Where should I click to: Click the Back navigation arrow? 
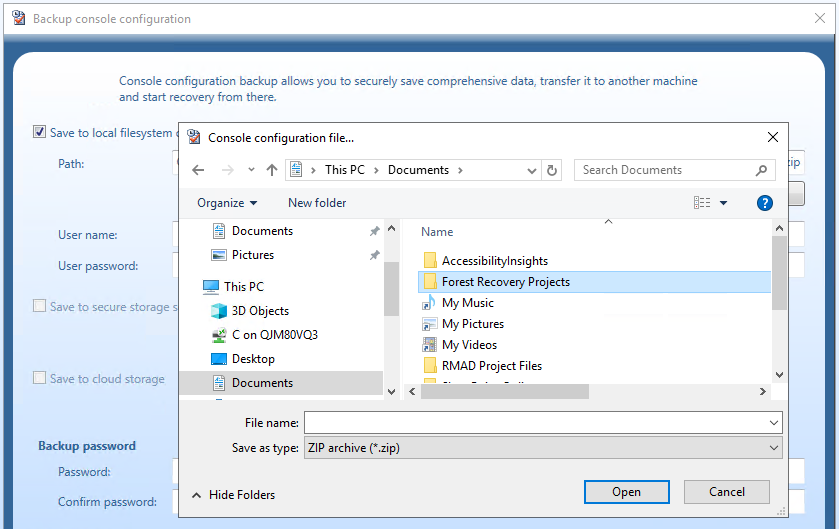[x=198, y=170]
